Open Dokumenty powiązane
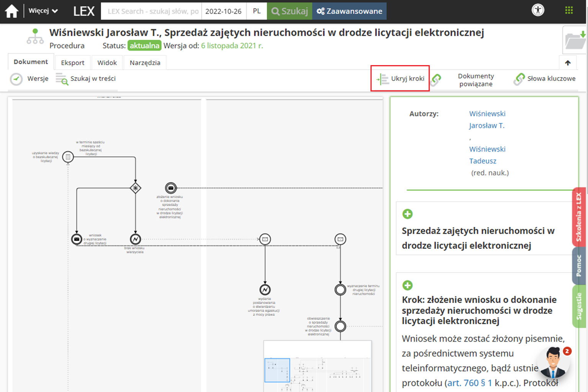The image size is (588, 392). tap(475, 80)
